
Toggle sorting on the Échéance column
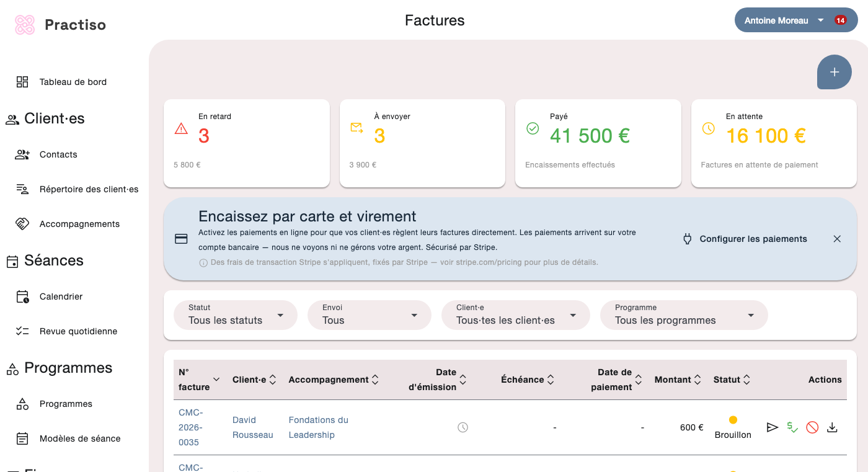[x=528, y=379]
